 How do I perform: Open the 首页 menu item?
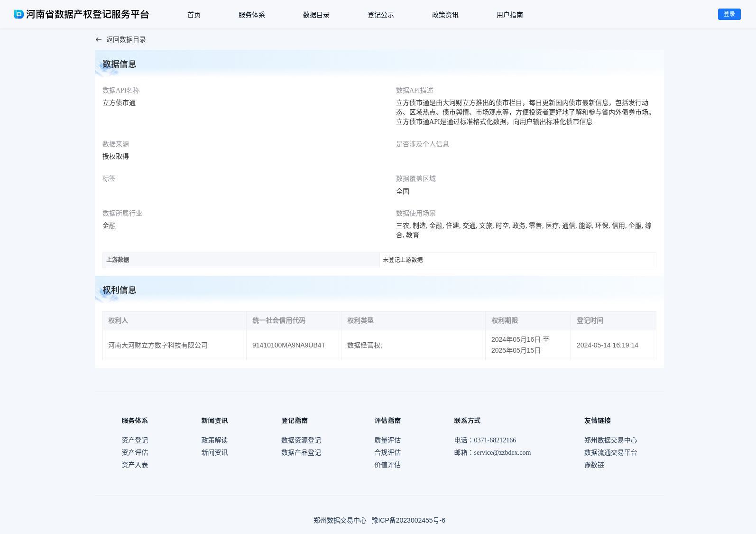(x=194, y=15)
